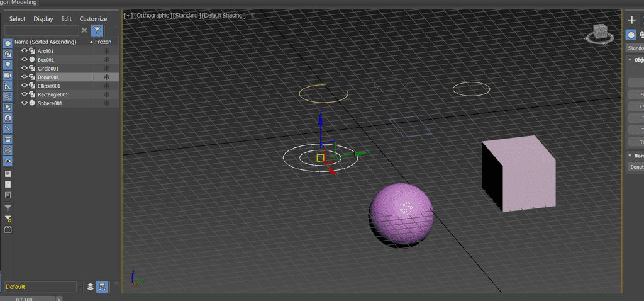Viewport: 644px width, 301px height.
Task: Hide Rectangle001 using its eye icon
Action: (x=25, y=94)
